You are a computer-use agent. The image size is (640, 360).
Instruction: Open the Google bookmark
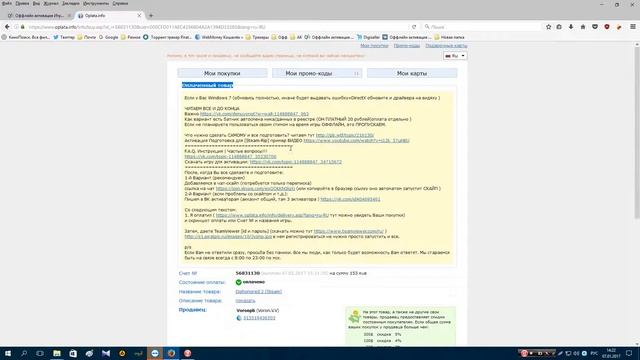point(108,37)
